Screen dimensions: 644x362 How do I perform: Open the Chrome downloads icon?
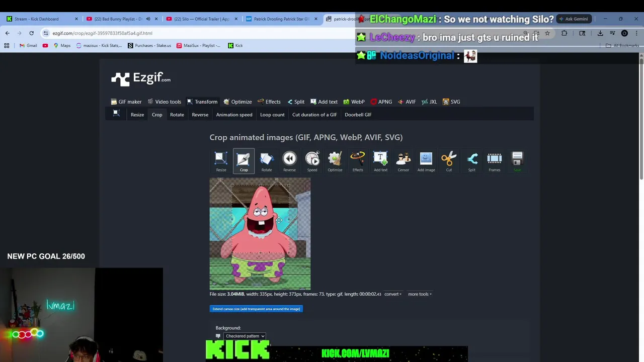600,33
